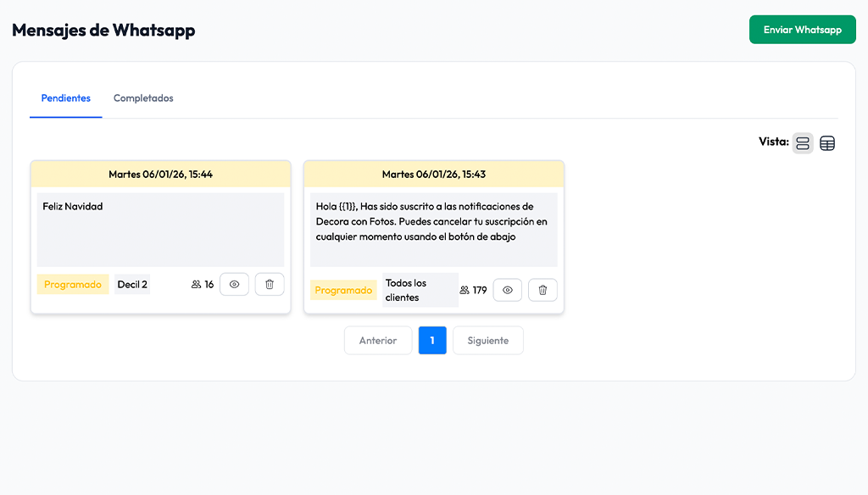The image size is (868, 495).
Task: Click recipients icon showing 16 contacts
Action: [197, 285]
